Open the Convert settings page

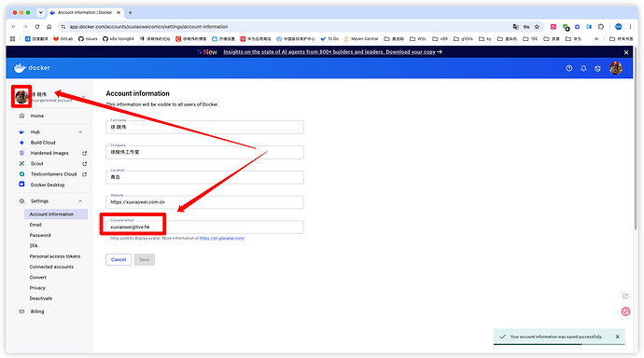[x=37, y=278]
